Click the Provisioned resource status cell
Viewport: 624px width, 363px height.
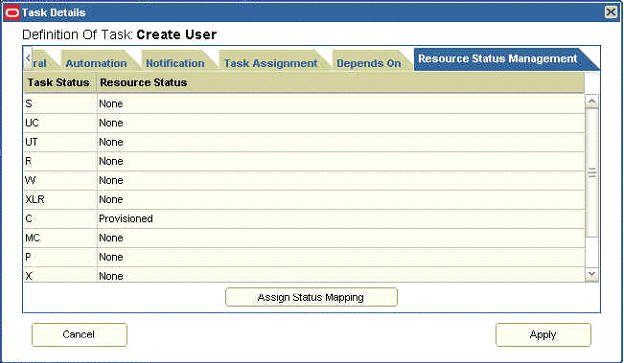coord(341,219)
